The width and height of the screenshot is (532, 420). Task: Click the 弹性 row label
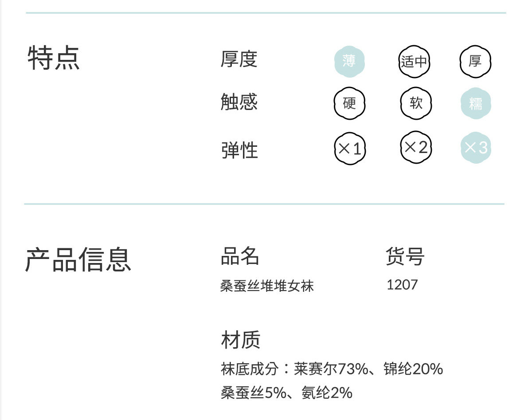click(239, 150)
